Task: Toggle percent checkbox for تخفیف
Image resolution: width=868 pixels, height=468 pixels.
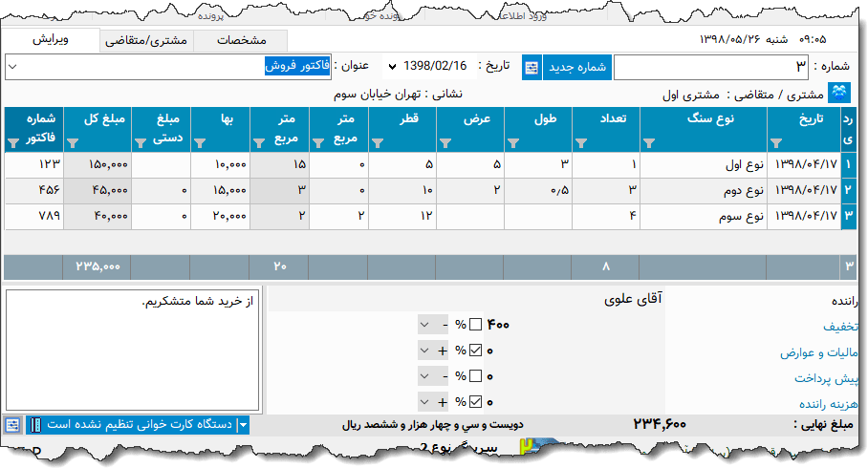Action: click(475, 324)
